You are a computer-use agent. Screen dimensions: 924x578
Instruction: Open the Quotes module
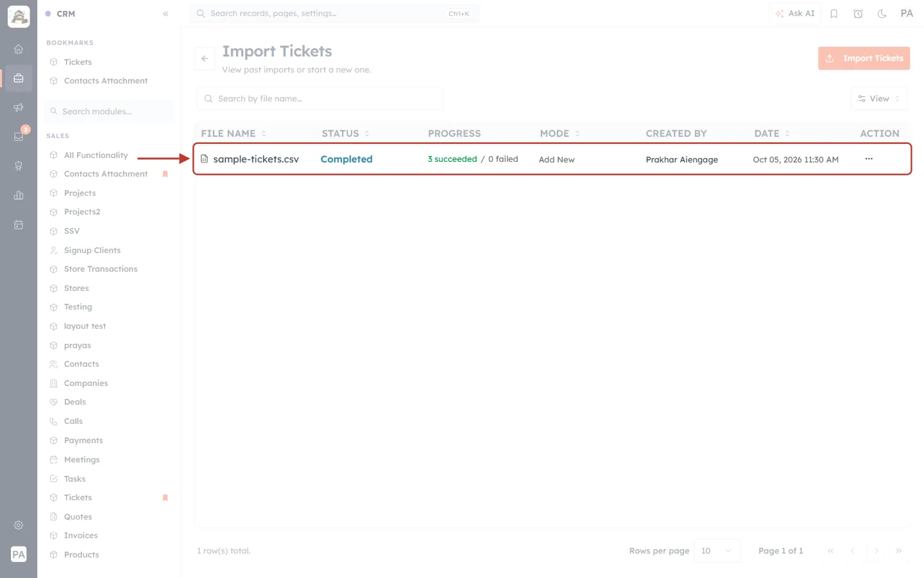78,517
